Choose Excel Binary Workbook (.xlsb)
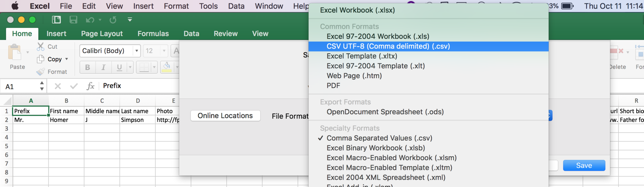Image resolution: width=644 pixels, height=187 pixels. click(x=429, y=148)
